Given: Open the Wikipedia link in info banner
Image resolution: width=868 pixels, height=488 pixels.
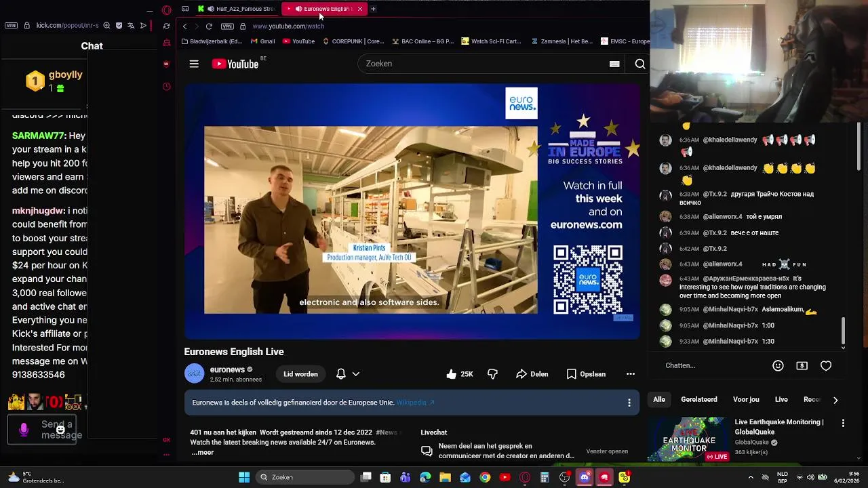Looking at the screenshot, I should (x=415, y=403).
